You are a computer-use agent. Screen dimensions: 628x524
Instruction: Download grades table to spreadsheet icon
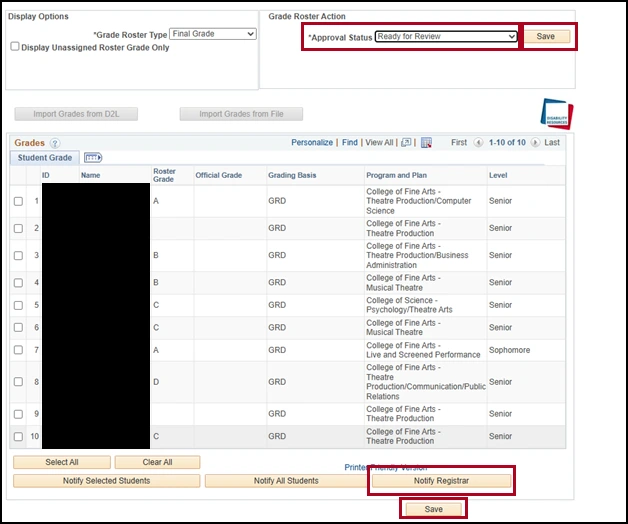426,143
